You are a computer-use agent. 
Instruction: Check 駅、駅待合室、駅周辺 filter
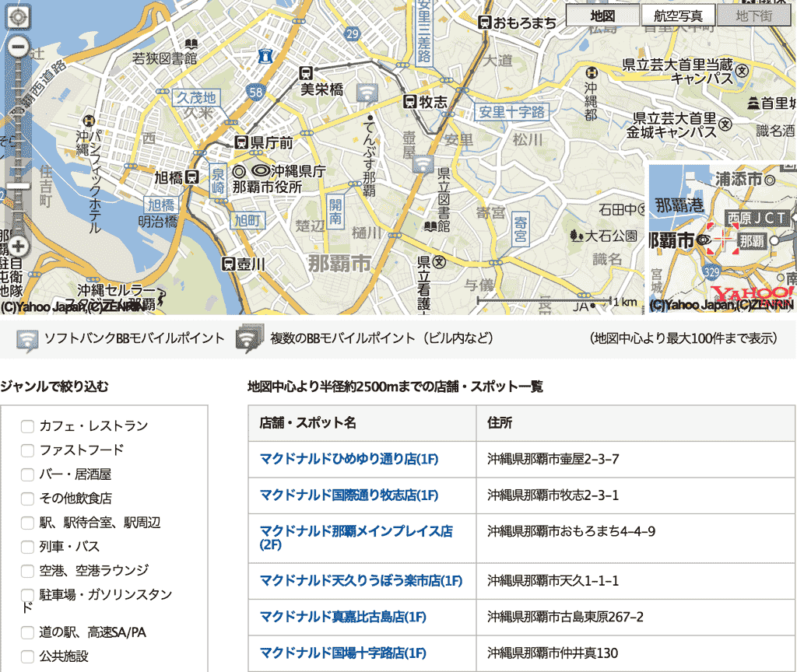click(x=27, y=523)
